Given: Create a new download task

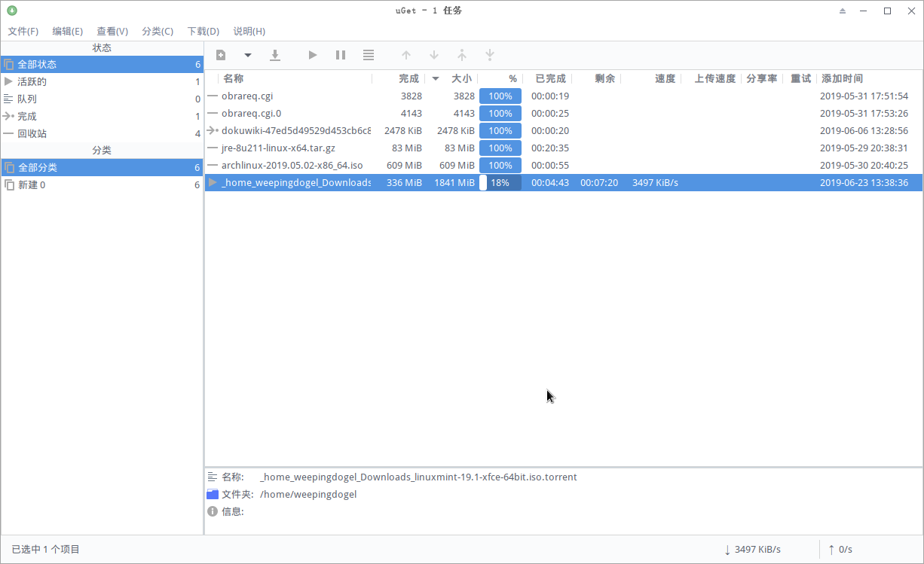Looking at the screenshot, I should click(x=220, y=54).
